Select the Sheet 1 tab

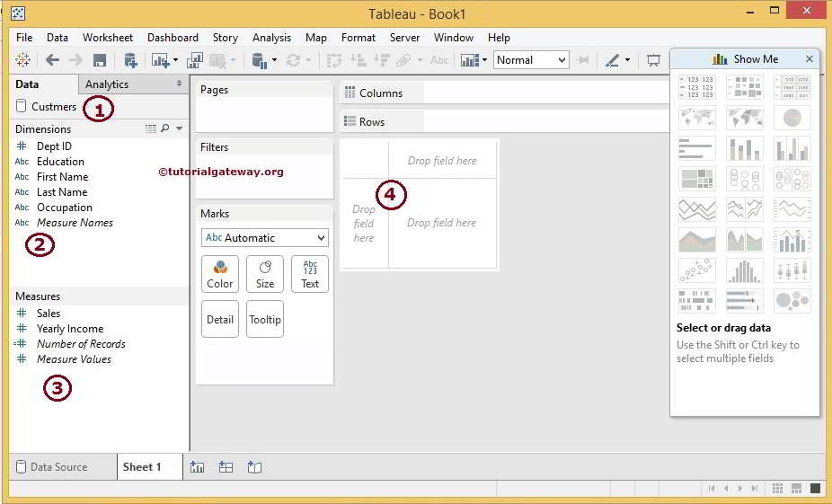point(142,467)
